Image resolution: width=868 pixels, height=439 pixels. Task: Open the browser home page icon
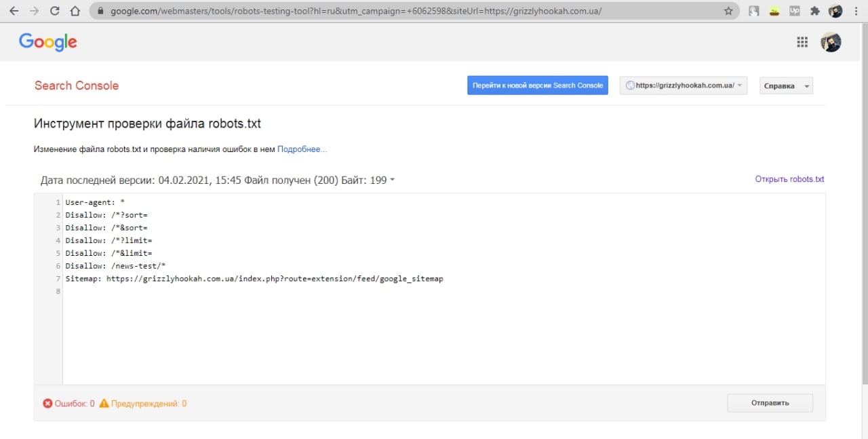tap(75, 11)
